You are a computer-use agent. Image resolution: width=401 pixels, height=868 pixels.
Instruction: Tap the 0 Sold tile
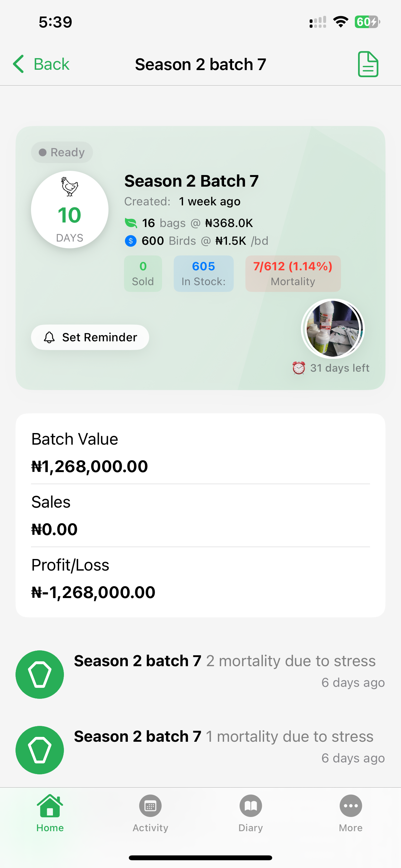click(143, 273)
